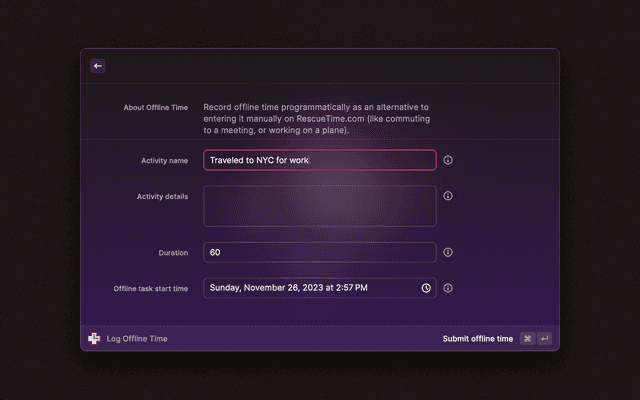Click the Duration label
This screenshot has width=640, height=400.
point(173,253)
